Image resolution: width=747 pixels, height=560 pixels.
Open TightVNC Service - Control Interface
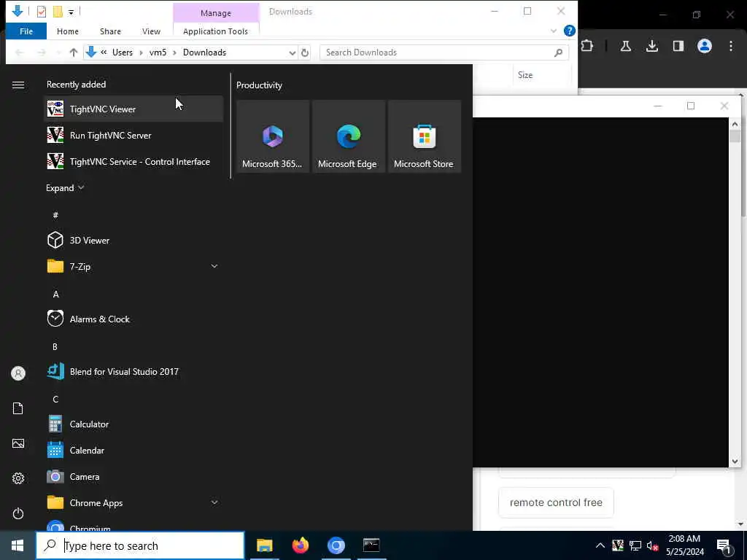(x=133, y=161)
